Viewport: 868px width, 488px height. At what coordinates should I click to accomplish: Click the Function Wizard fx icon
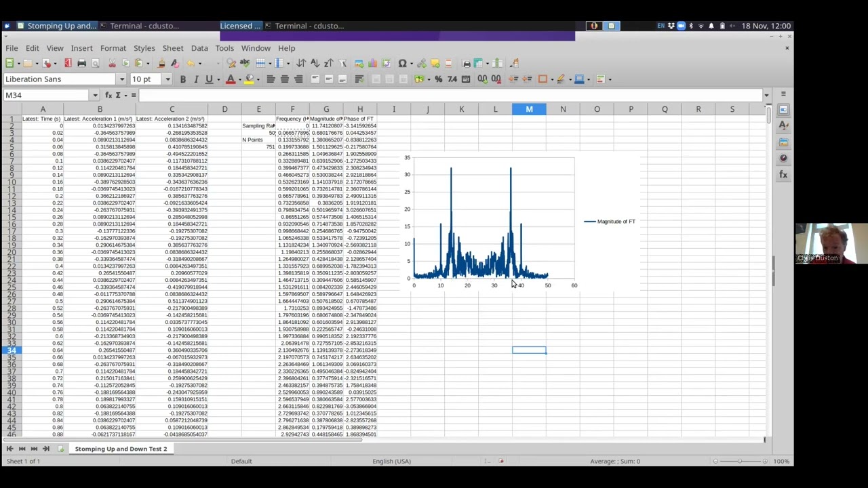tap(108, 96)
